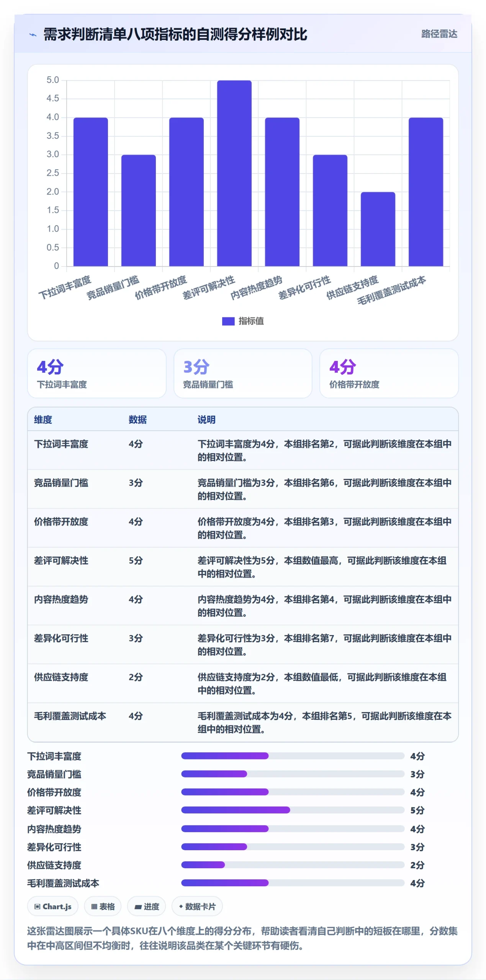Click the 表格 tag chip
This screenshot has height=980, width=486.
tap(103, 906)
